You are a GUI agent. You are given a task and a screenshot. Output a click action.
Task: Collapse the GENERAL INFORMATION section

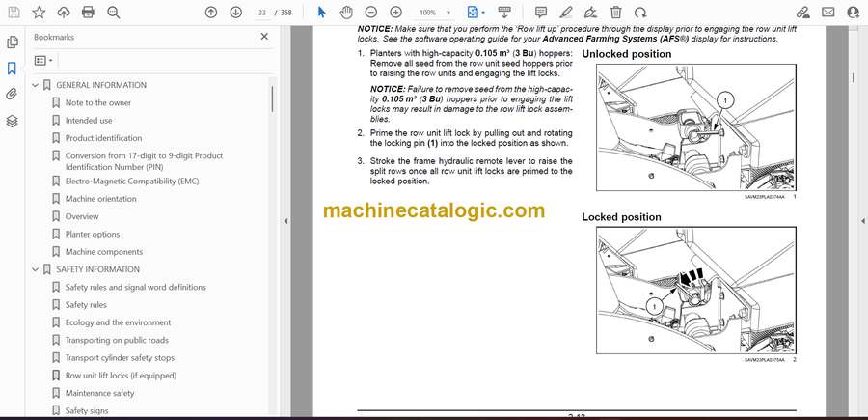[x=36, y=85]
